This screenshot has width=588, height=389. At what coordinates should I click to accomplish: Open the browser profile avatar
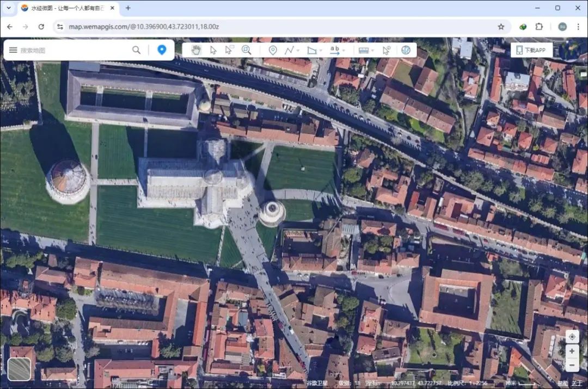pos(562,27)
